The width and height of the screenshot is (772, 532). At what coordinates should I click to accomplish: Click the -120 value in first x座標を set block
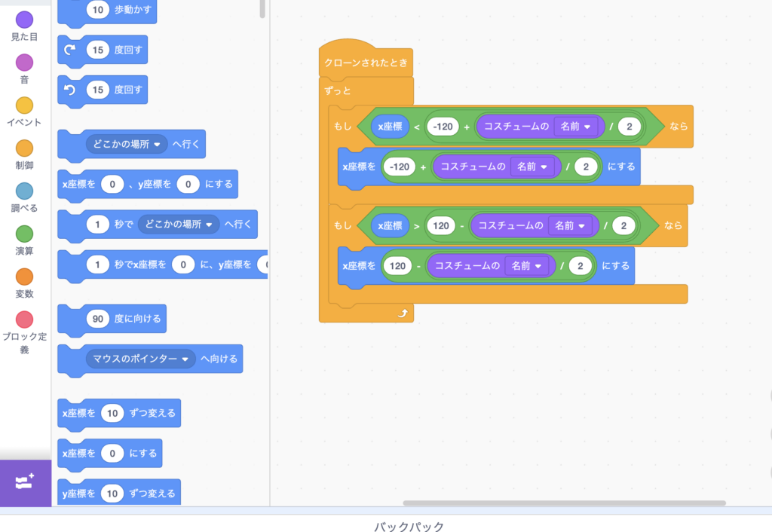400,167
